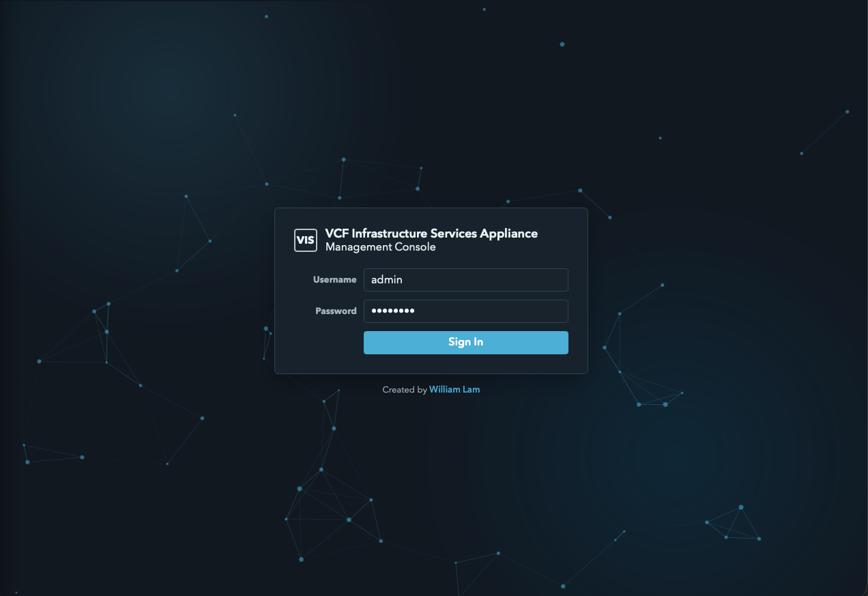This screenshot has height=596, width=868.
Task: Click the Sign In button
Action: tap(466, 343)
